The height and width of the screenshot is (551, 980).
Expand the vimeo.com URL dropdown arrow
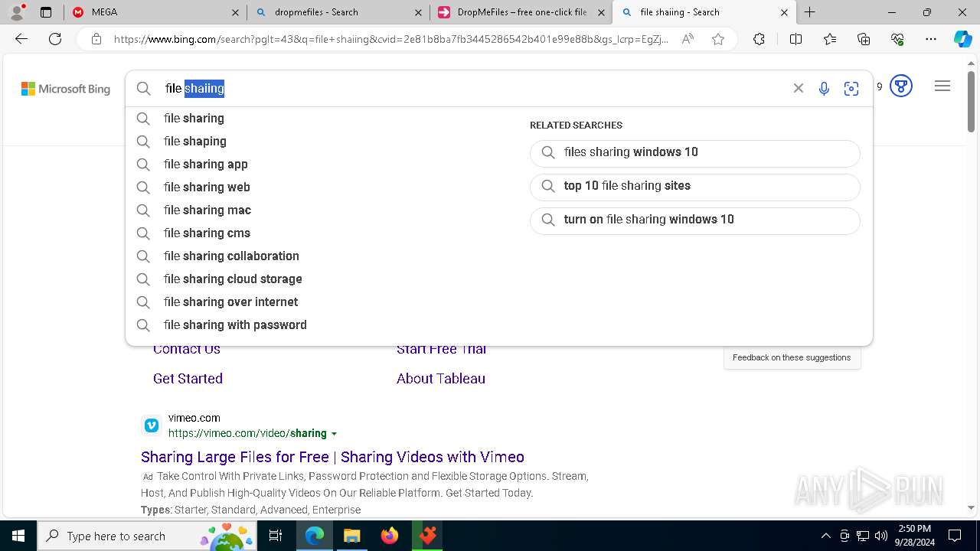click(334, 434)
